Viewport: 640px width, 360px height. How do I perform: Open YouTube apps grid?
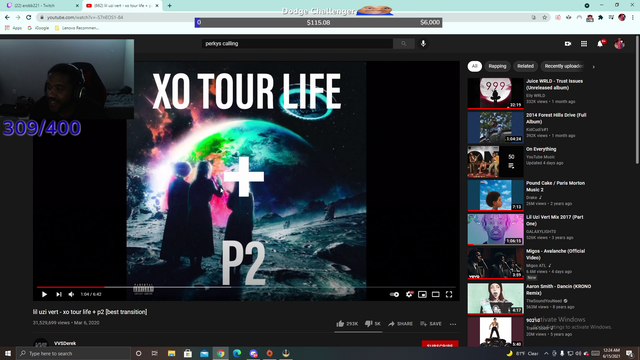point(584,44)
